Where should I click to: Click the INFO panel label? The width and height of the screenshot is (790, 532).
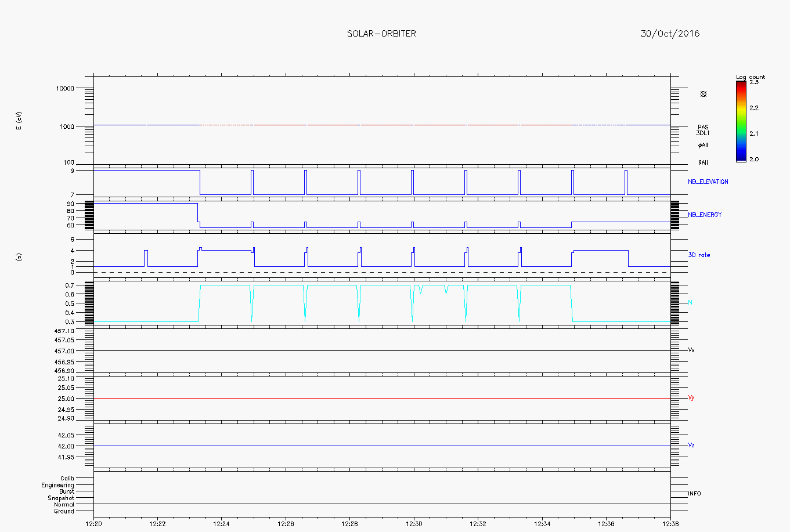click(x=694, y=494)
